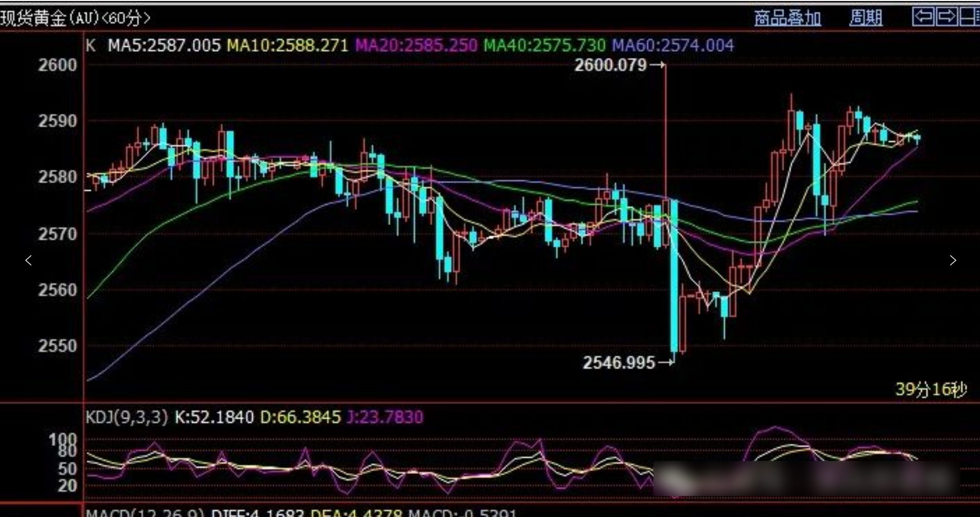Click the K:52.1840 value
980x517 pixels.
[x=214, y=417]
